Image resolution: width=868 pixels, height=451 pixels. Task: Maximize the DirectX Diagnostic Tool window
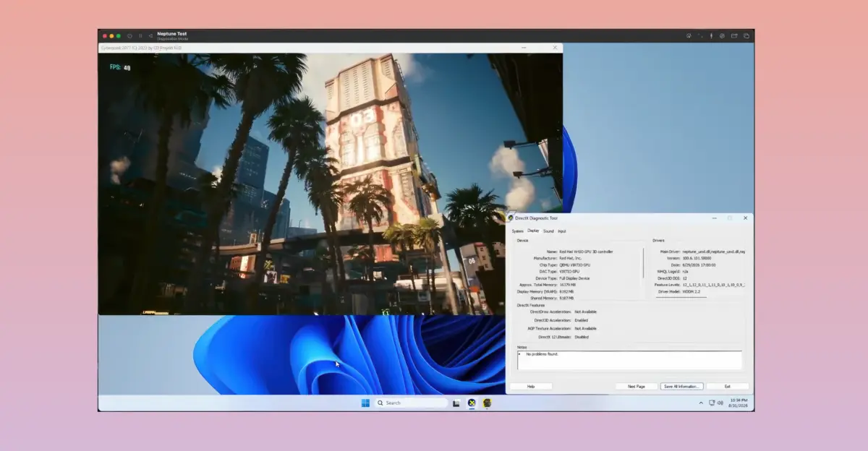(x=729, y=218)
